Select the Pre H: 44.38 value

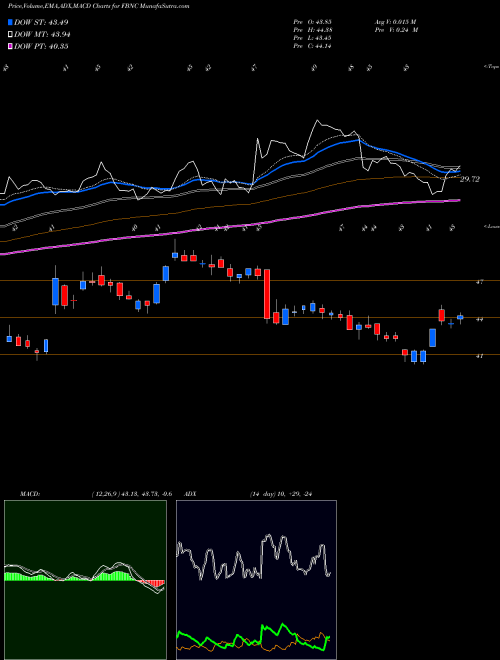pyautogui.click(x=313, y=30)
